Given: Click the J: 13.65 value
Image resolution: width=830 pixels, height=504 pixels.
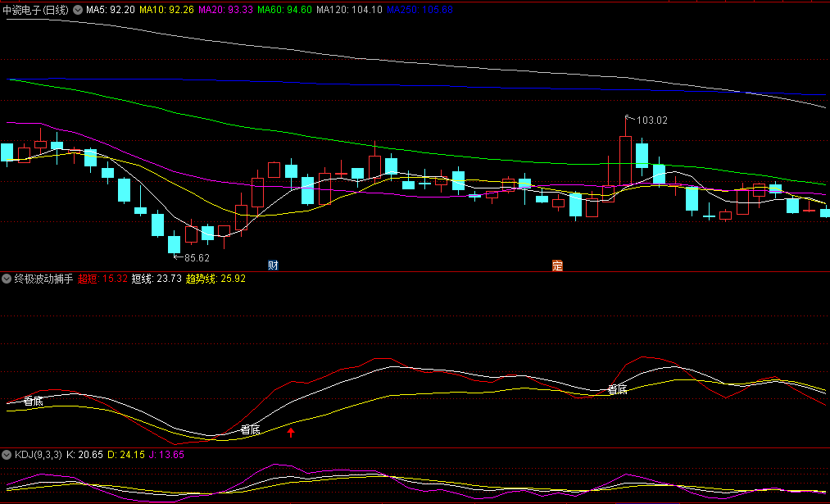Looking at the screenshot, I should tap(167, 455).
